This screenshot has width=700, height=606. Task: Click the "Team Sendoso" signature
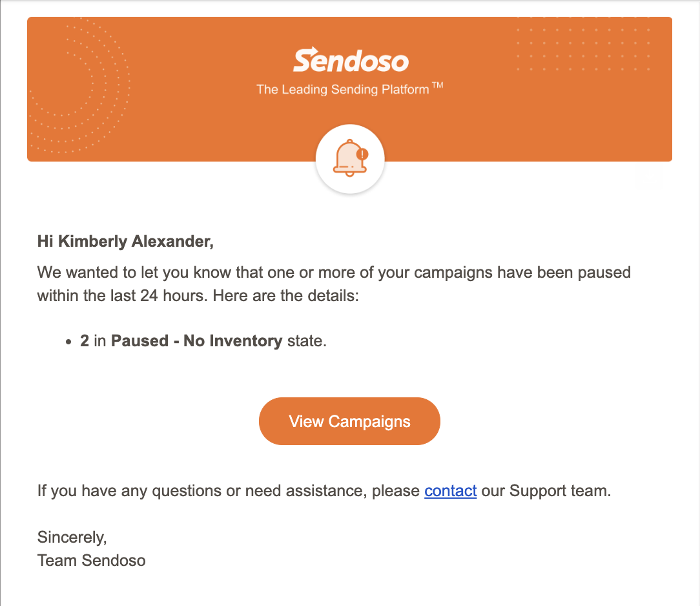point(92,560)
